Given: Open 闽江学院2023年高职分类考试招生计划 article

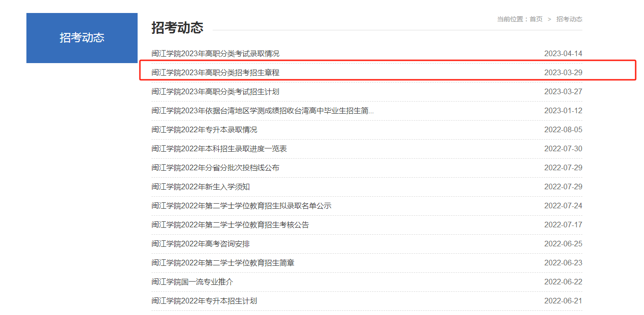Looking at the screenshot, I should (215, 92).
